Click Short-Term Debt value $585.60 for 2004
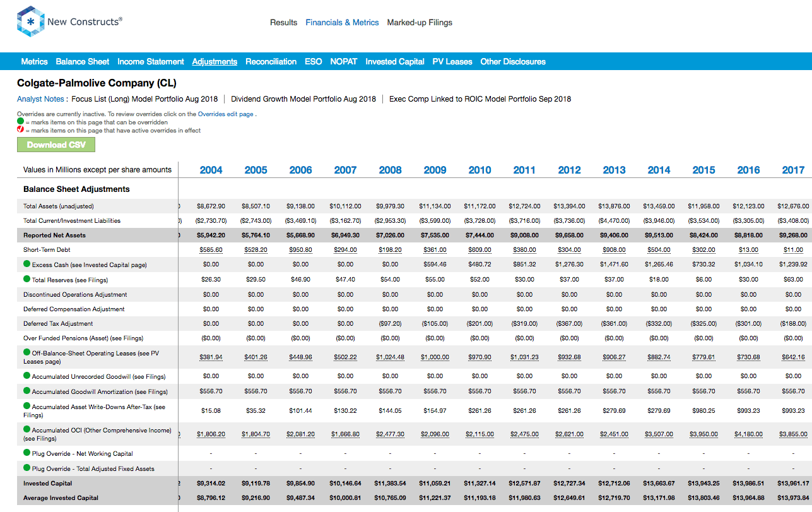The width and height of the screenshot is (812, 512). 211,250
